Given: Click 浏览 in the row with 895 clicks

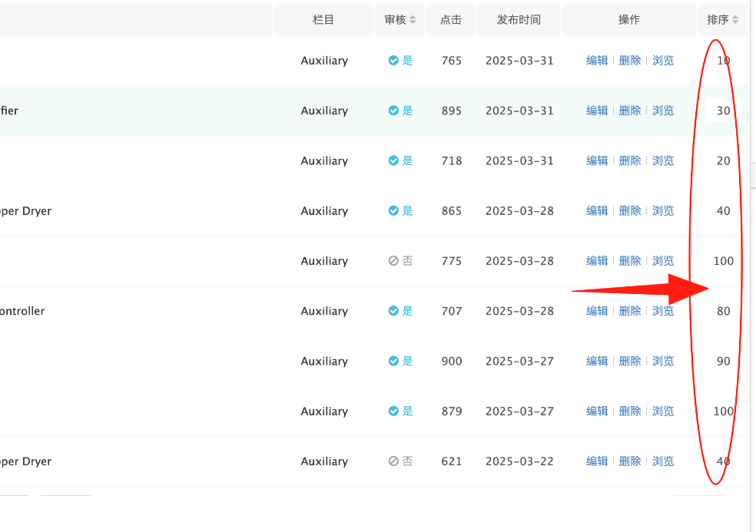Looking at the screenshot, I should coord(663,111).
